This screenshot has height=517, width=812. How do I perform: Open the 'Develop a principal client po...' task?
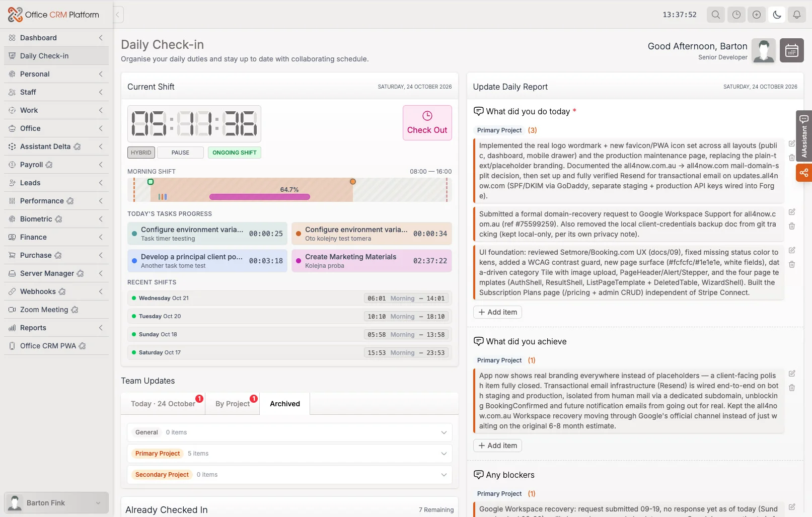[207, 261]
